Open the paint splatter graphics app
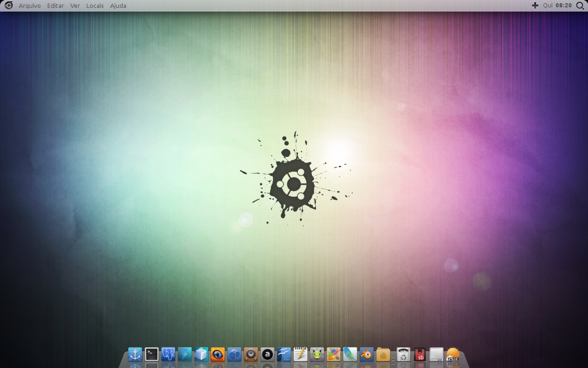Screen dimensions: 588x368 click(x=334, y=354)
